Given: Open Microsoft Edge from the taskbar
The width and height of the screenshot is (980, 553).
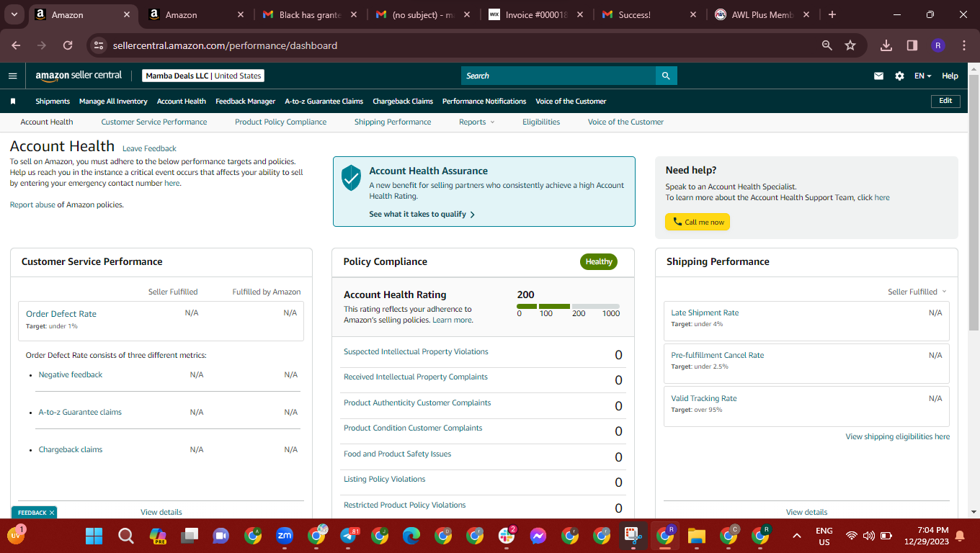Looking at the screenshot, I should pos(411,536).
